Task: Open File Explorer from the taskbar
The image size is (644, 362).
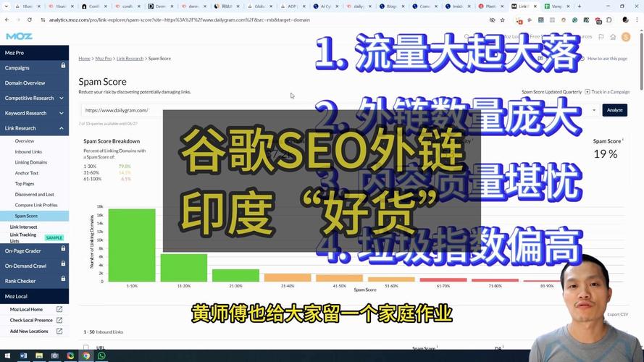Action: pyautogui.click(x=39, y=355)
